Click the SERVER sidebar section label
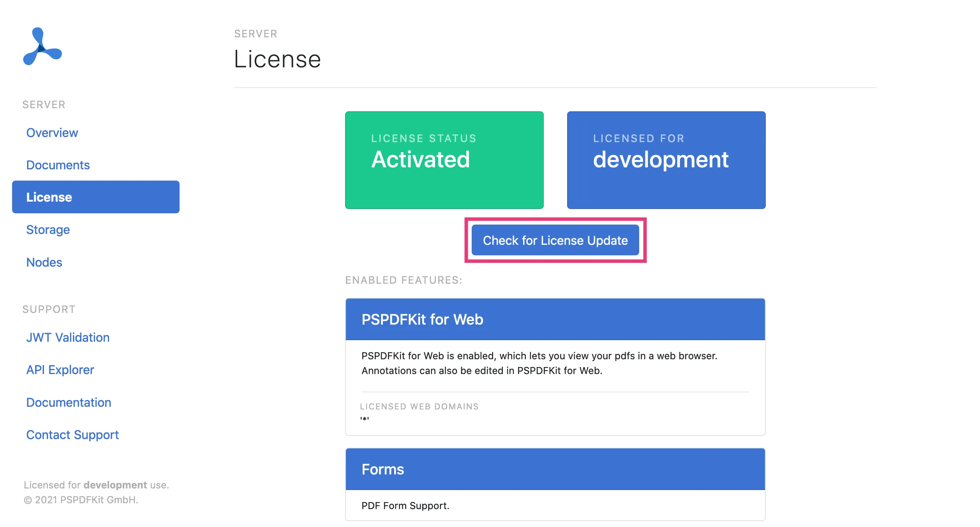This screenshot has width=980, height=527. [x=44, y=105]
